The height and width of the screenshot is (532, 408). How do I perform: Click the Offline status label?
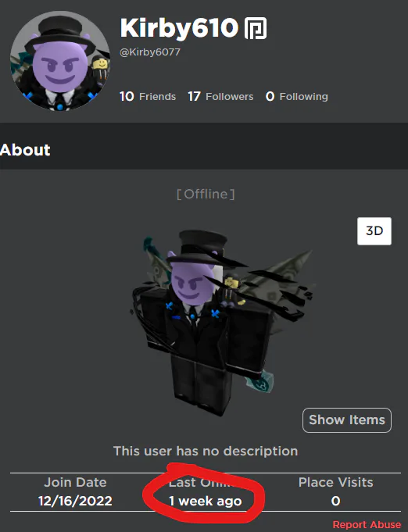(206, 194)
